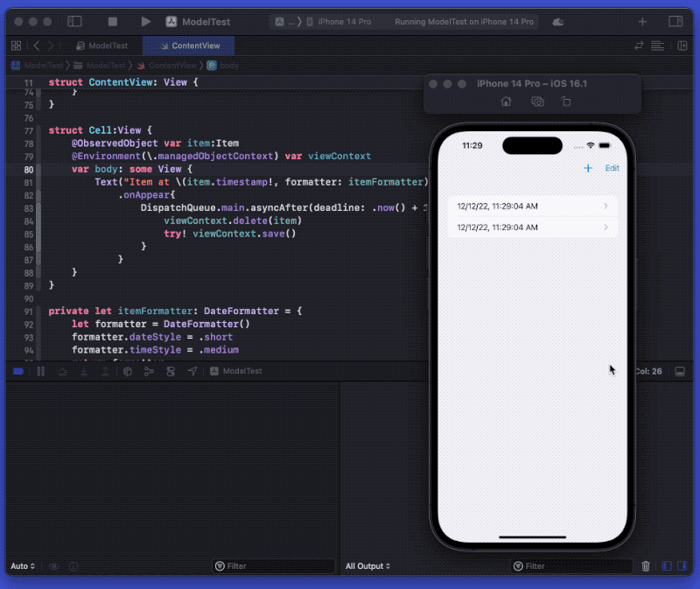This screenshot has height=589, width=700.
Task: Click the Simulate Location arrow
Action: click(192, 371)
